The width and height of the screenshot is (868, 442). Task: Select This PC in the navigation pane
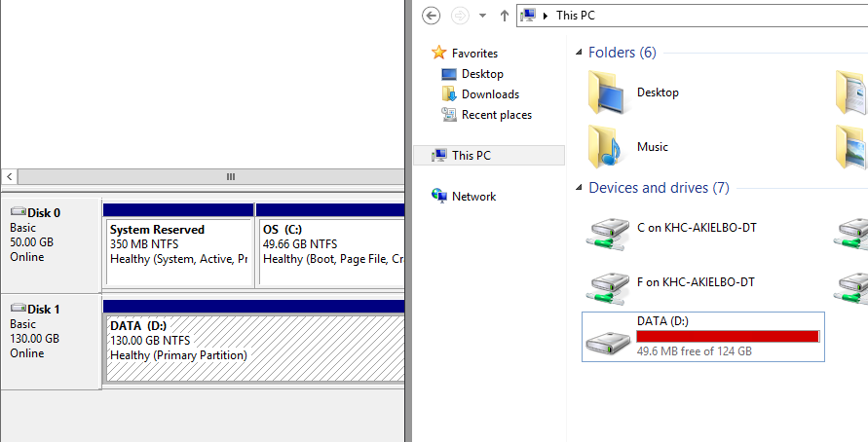(489, 156)
